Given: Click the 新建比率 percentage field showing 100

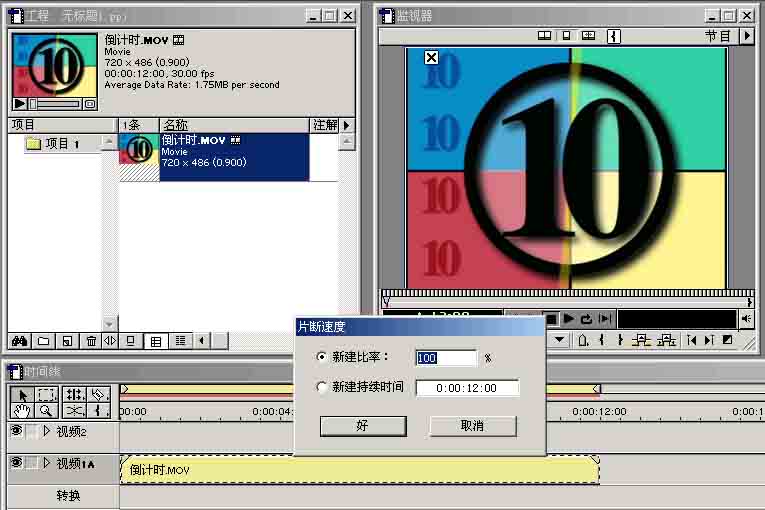Looking at the screenshot, I should pyautogui.click(x=446, y=358).
